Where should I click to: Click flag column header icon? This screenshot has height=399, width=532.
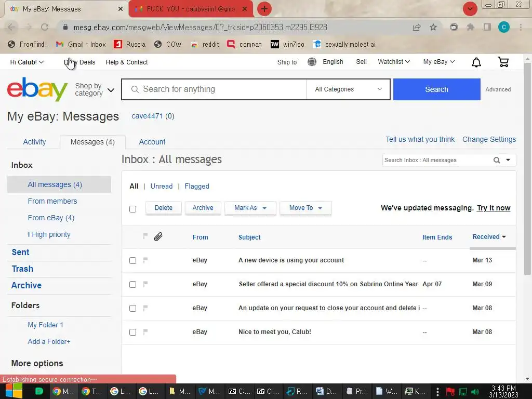(x=145, y=236)
